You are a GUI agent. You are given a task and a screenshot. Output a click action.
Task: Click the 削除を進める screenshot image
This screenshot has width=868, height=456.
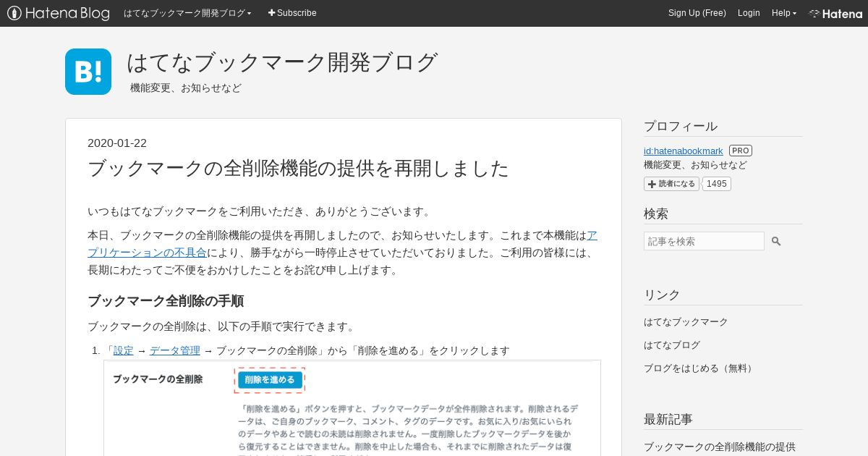click(352, 408)
